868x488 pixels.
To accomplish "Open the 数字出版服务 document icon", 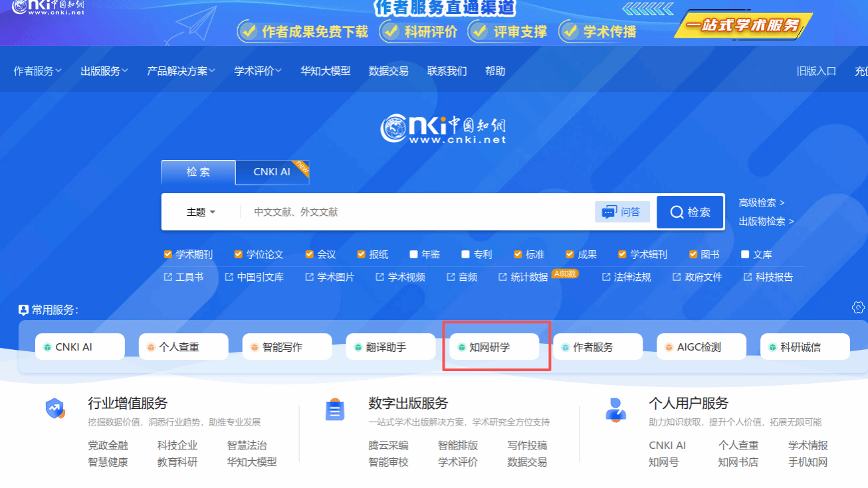I will (x=335, y=410).
